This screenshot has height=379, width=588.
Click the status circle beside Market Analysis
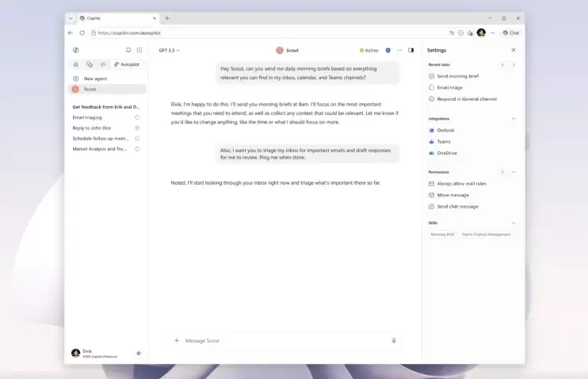coord(137,149)
